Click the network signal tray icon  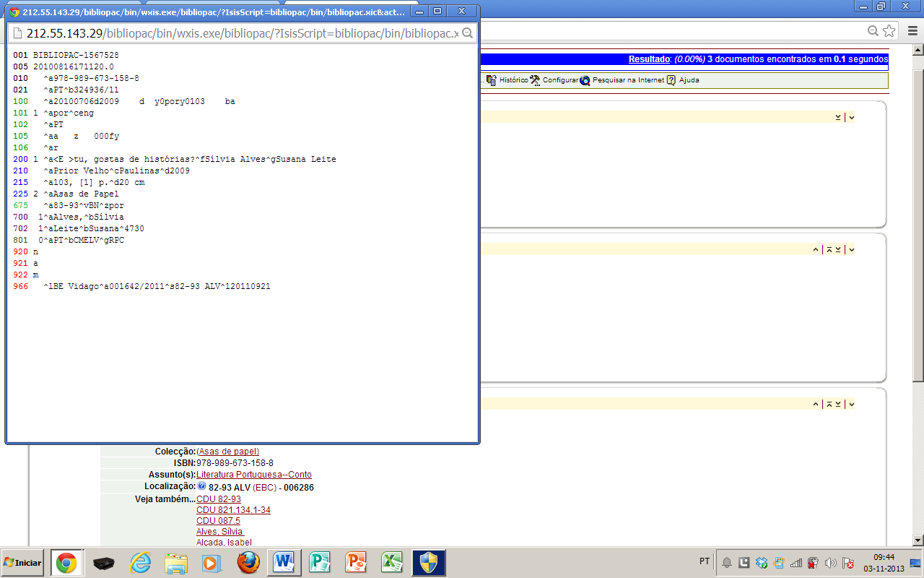797,562
